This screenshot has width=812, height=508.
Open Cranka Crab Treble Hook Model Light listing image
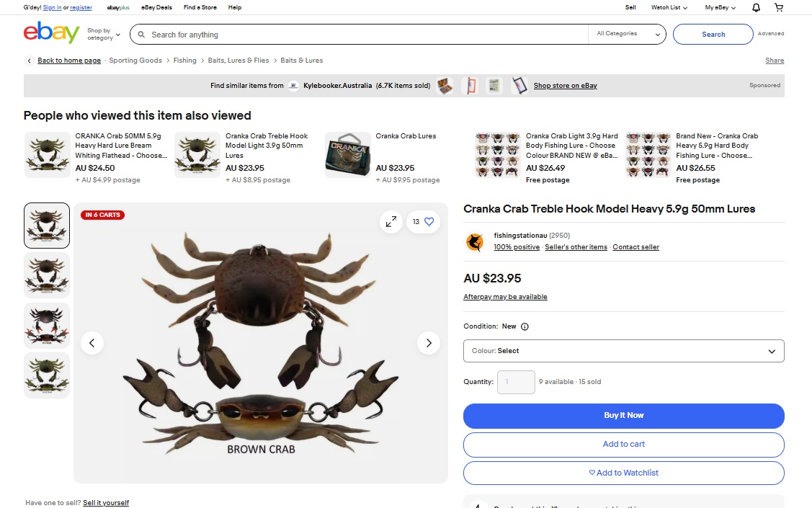pyautogui.click(x=197, y=155)
